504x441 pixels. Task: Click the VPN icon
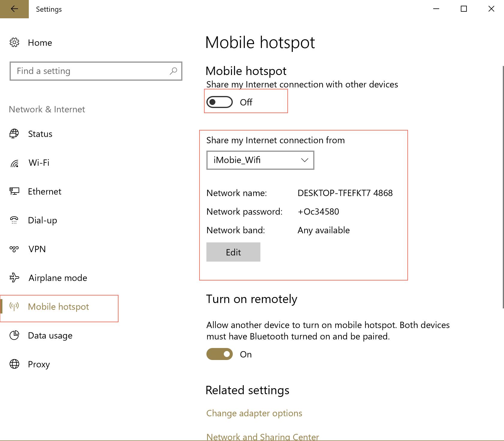point(14,249)
